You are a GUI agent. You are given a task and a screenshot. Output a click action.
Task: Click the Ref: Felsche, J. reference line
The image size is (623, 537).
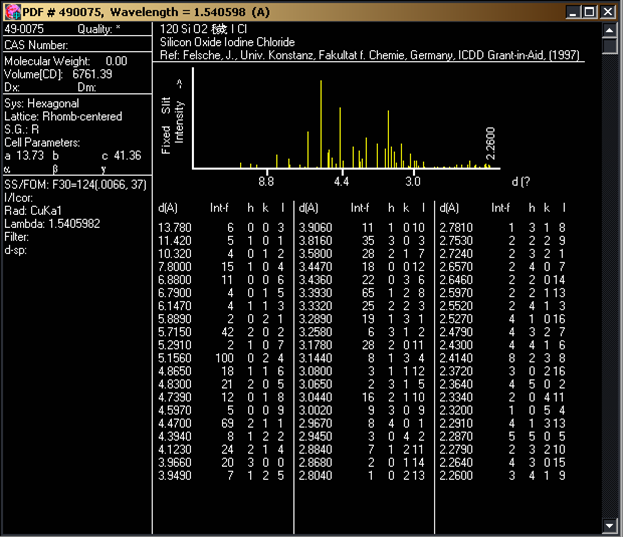(370, 55)
